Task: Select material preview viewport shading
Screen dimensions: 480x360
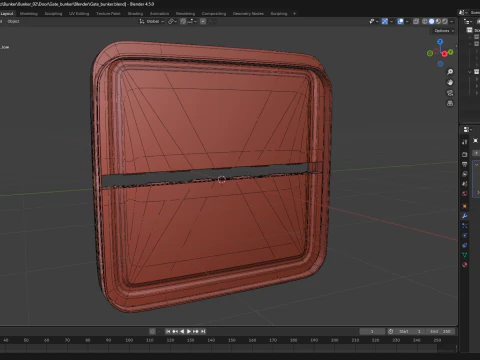Action: [x=438, y=21]
